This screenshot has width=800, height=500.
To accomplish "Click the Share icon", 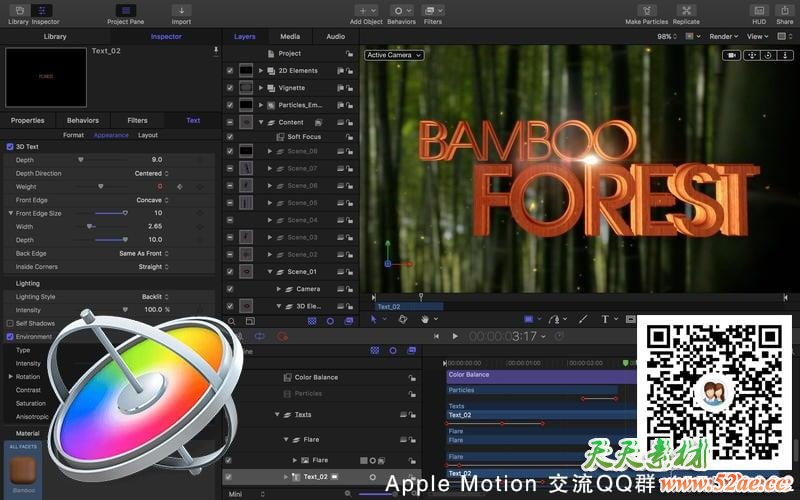I will [x=784, y=10].
